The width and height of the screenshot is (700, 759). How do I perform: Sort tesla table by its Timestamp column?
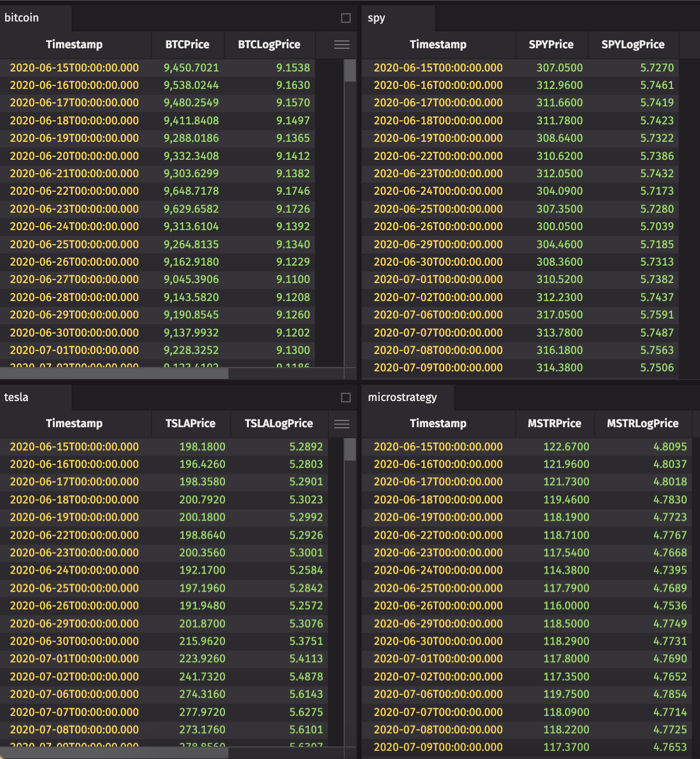point(74,424)
